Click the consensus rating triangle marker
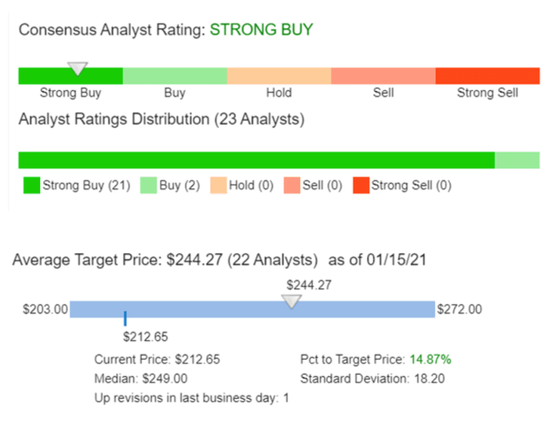550x421 pixels. coord(78,69)
